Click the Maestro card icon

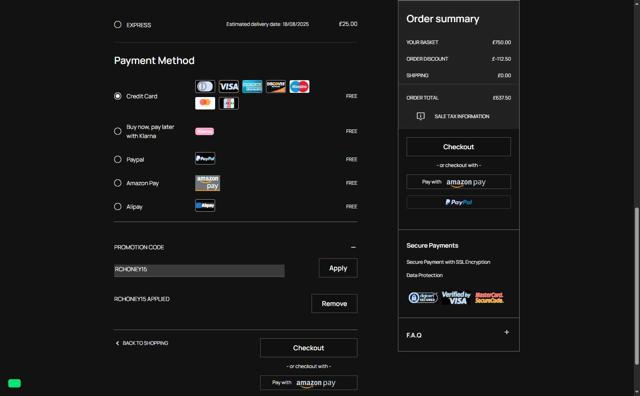299,87
